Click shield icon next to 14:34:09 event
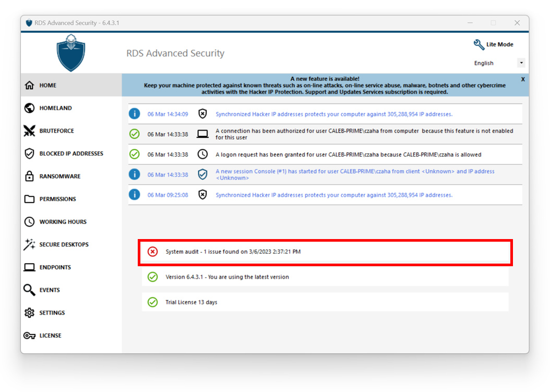550x392 pixels. pyautogui.click(x=202, y=114)
